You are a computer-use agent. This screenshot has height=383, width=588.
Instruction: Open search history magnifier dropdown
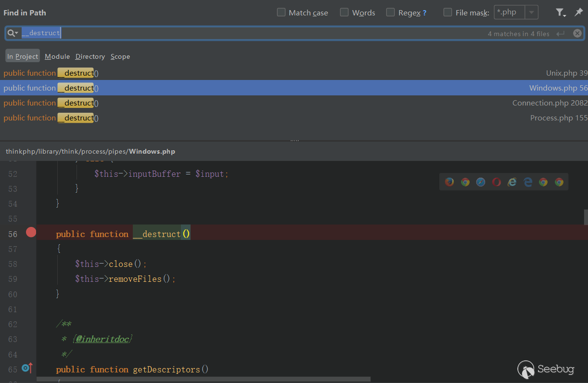[13, 33]
